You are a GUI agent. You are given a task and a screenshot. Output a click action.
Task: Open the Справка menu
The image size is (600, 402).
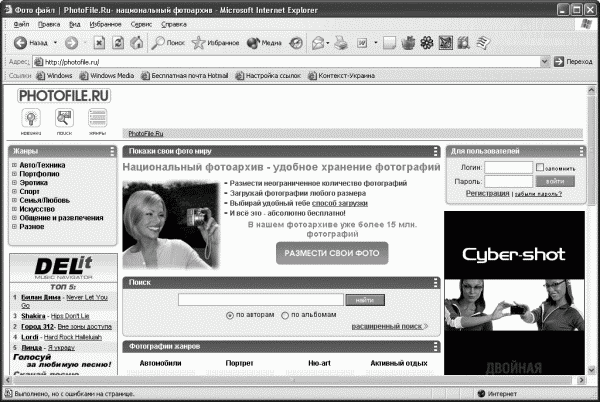(x=174, y=24)
